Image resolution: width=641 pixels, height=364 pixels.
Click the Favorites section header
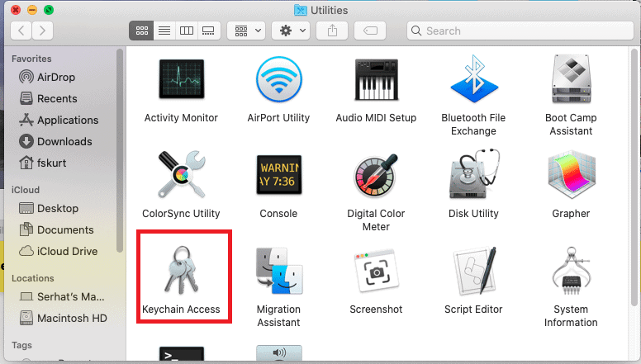pyautogui.click(x=31, y=59)
